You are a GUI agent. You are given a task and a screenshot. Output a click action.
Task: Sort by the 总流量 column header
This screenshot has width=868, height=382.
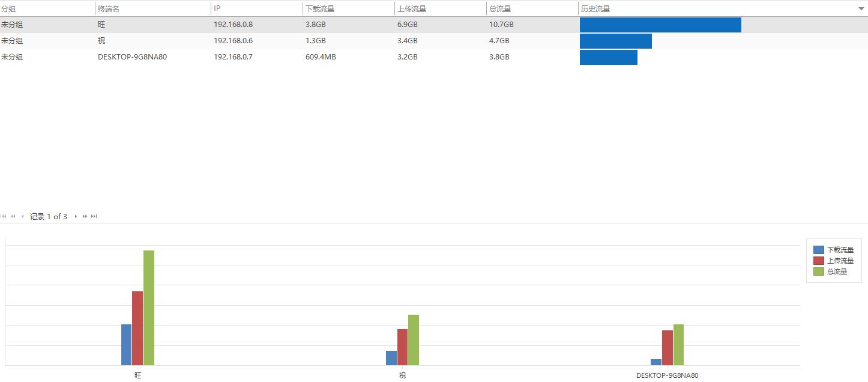click(532, 9)
